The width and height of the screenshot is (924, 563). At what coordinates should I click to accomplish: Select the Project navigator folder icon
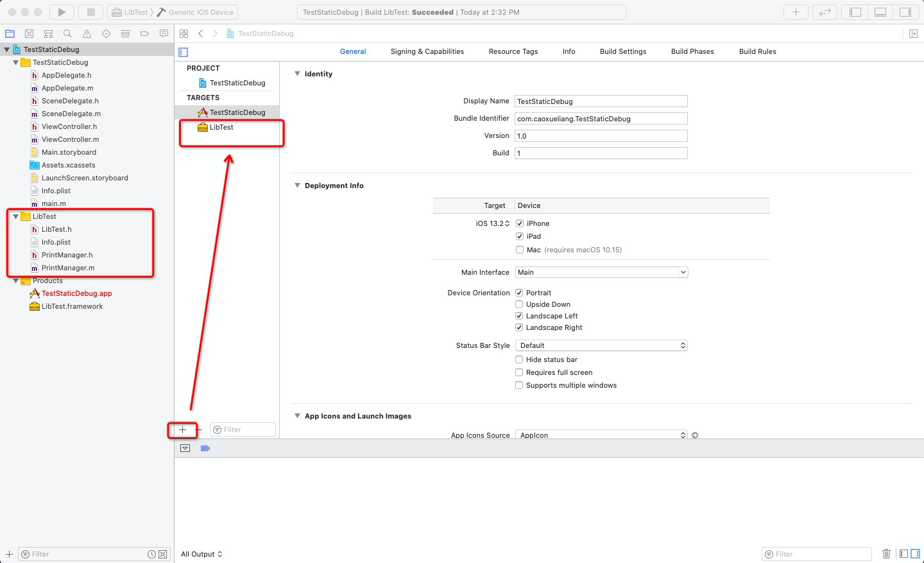coord(10,33)
